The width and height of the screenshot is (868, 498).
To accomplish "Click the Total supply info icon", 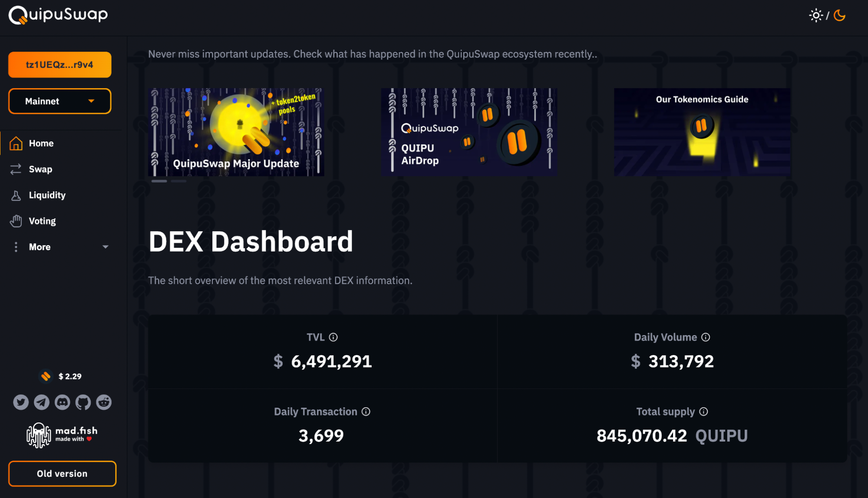I will point(703,412).
